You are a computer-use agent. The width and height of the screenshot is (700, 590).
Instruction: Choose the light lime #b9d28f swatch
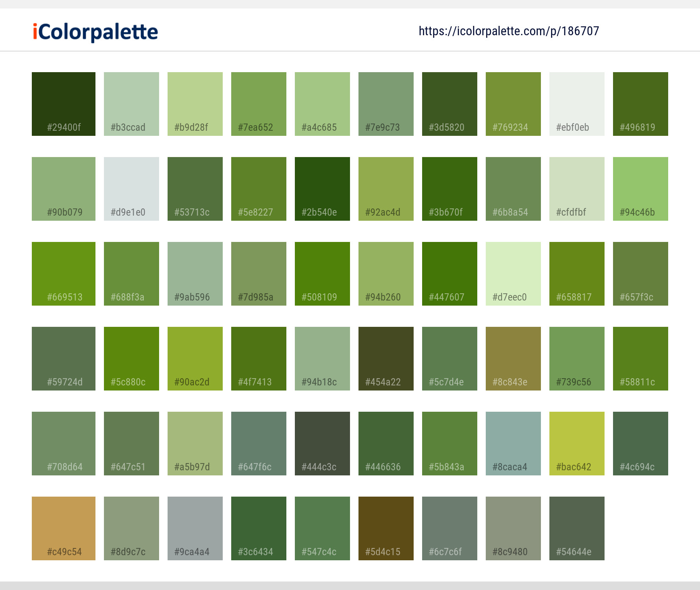[x=195, y=104]
